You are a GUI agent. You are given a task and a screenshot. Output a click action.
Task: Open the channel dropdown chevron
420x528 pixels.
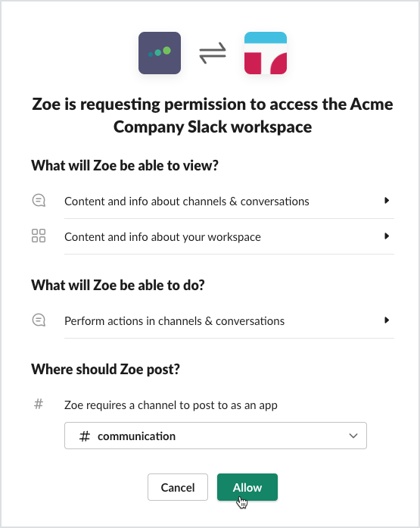353,436
